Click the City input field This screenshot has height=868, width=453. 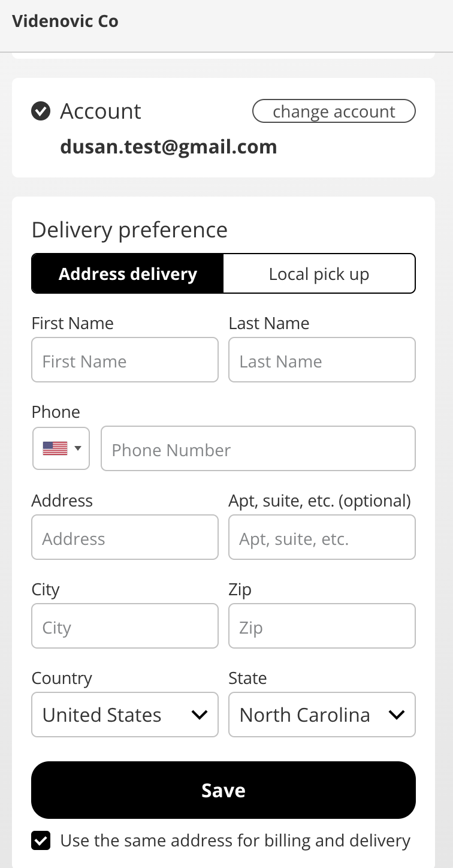pyautogui.click(x=125, y=626)
